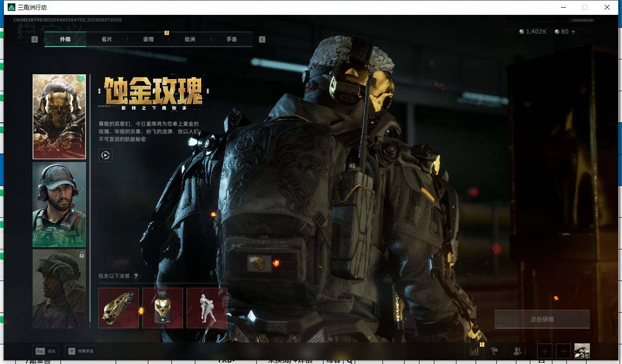This screenshot has width=622, height=364.
Task: Select the locked helmeted operator skin thumbnail
Action: (59, 289)
